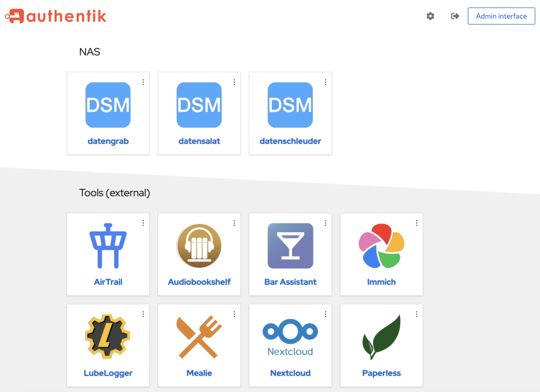Sign out using the logout arrow icon
Image resolution: width=540 pixels, height=392 pixels.
(455, 16)
